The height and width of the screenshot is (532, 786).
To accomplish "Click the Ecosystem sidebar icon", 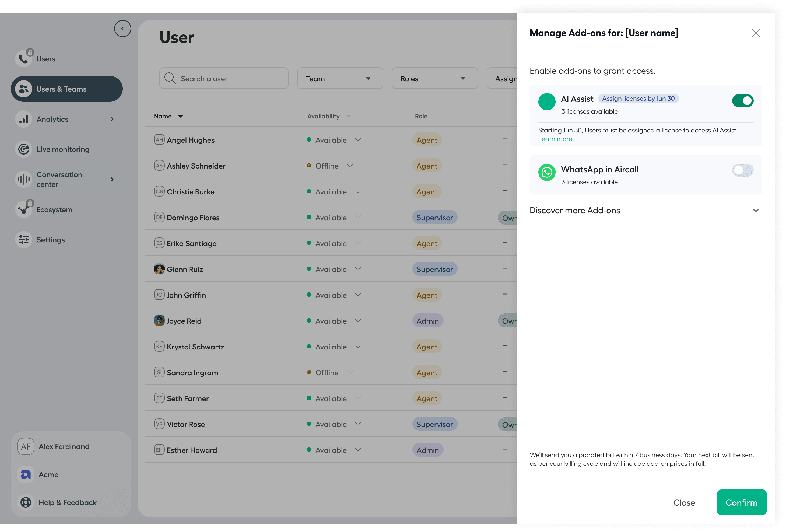I will pyautogui.click(x=24, y=210).
